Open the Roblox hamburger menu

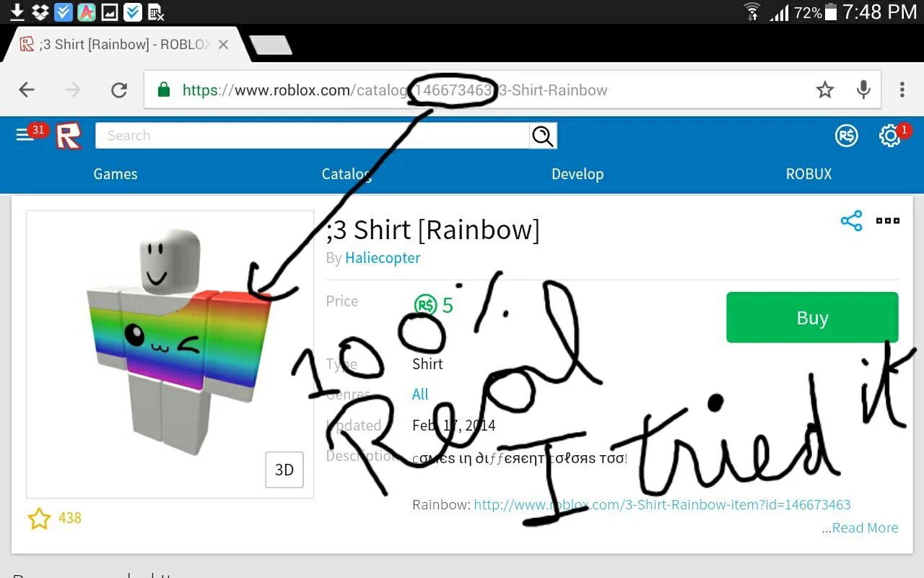tap(25, 135)
